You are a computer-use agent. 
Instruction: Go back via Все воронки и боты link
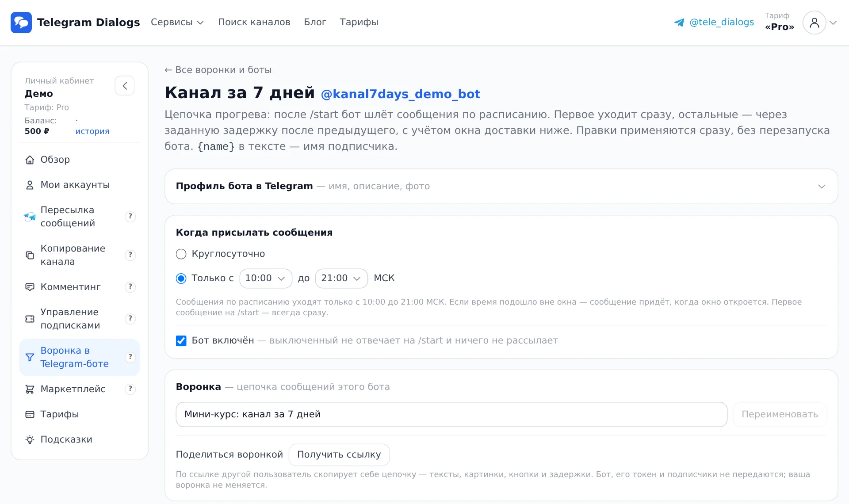218,70
